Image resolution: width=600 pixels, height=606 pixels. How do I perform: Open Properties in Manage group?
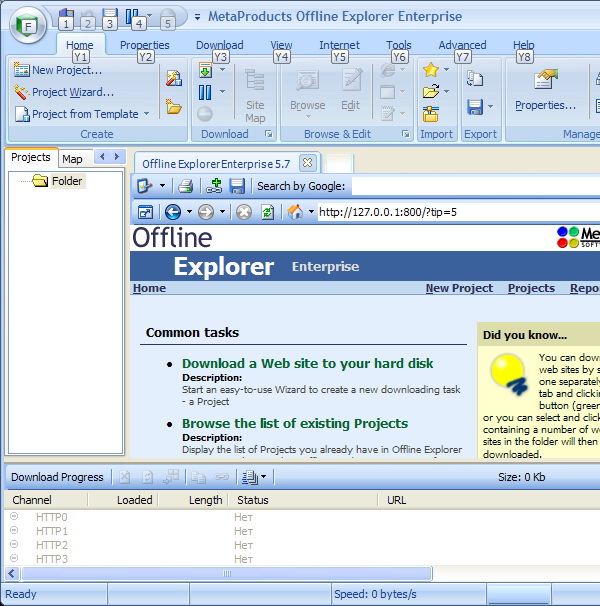click(545, 89)
